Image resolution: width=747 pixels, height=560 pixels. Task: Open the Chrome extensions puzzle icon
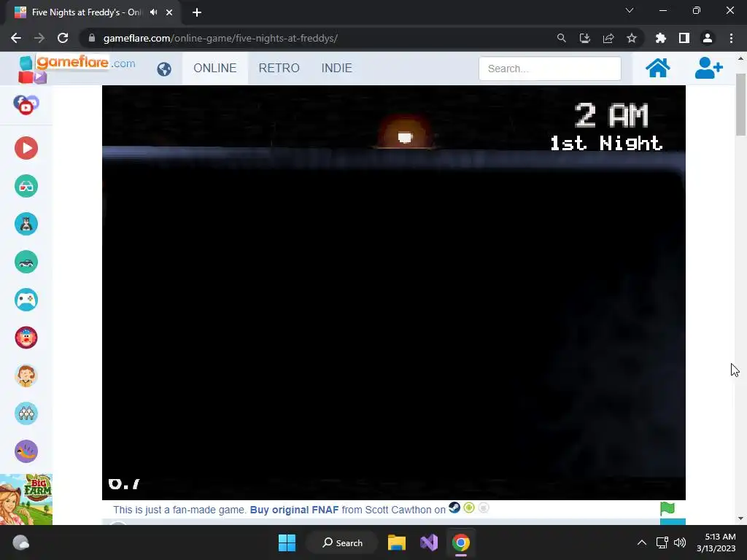(x=661, y=38)
